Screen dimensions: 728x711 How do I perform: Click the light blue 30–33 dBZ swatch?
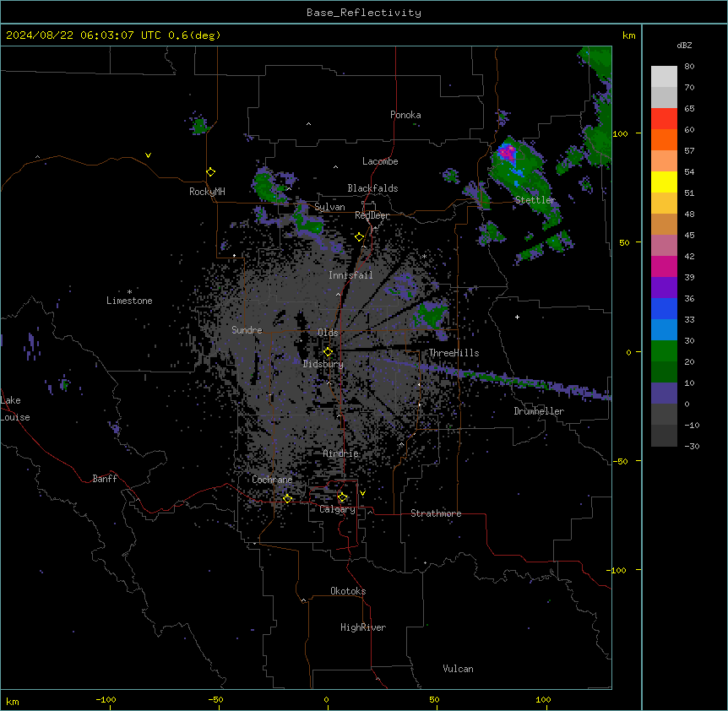(x=664, y=329)
